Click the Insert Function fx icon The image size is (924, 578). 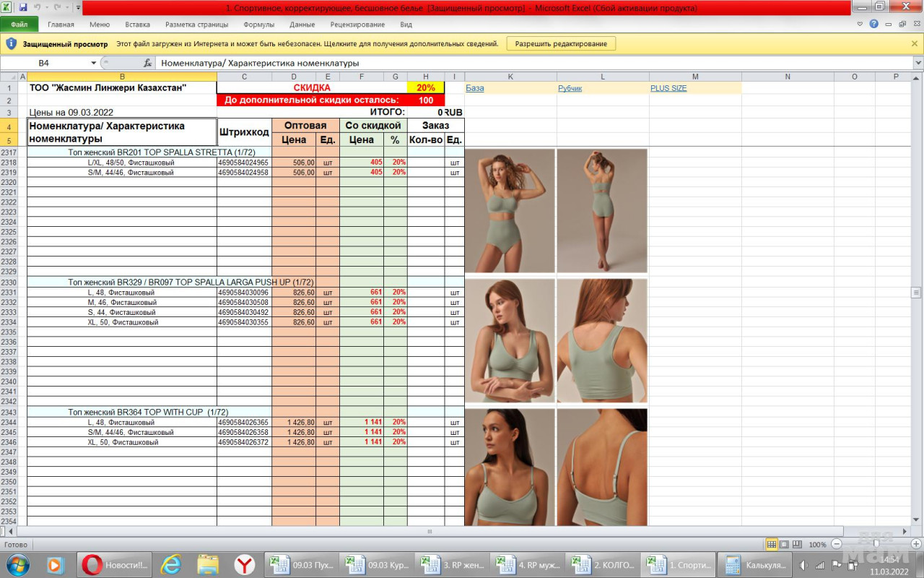click(147, 64)
